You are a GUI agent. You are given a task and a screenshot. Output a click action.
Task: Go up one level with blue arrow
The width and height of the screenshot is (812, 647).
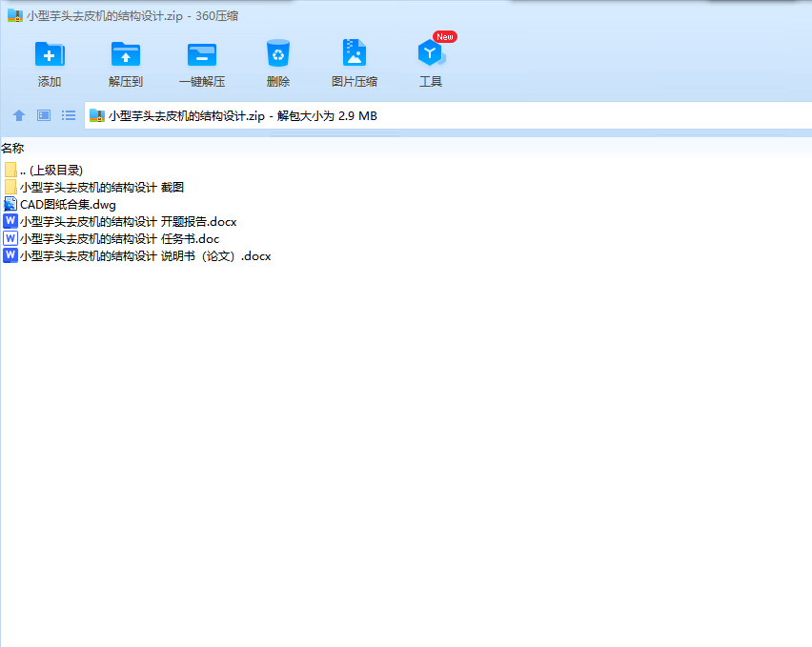[19, 115]
